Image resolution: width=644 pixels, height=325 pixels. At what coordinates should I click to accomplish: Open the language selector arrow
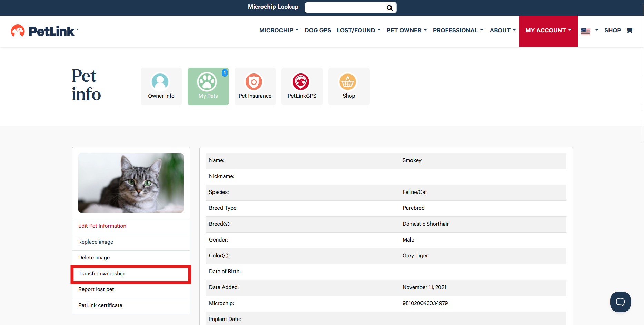click(597, 30)
